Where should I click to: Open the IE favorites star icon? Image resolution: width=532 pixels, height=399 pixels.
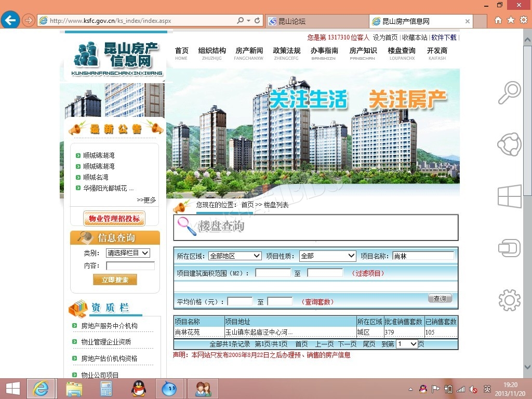511,20
